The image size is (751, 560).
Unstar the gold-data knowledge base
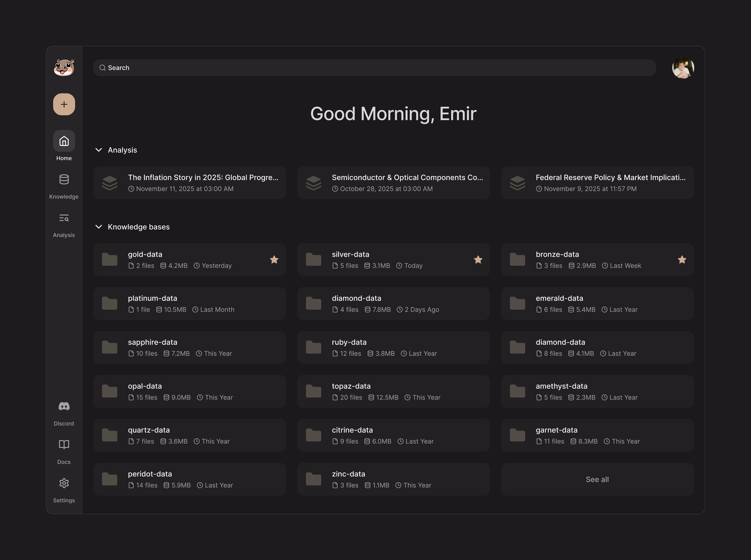coord(274,260)
